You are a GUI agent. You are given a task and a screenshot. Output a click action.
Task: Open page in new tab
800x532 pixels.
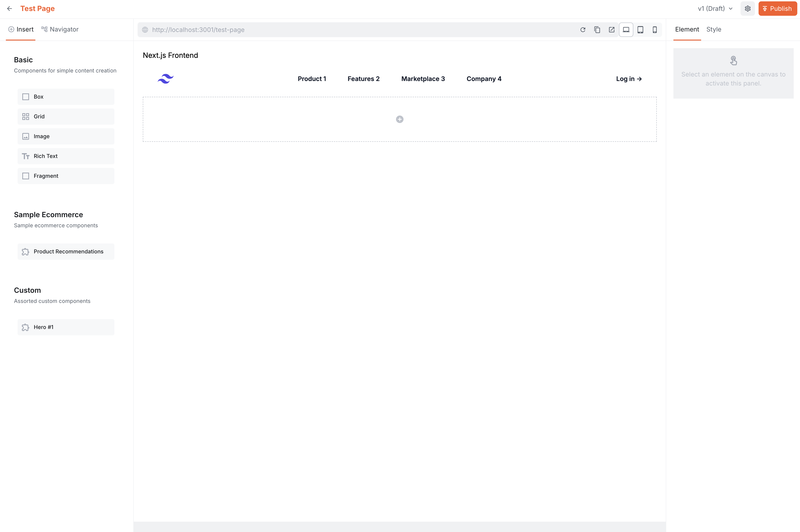point(611,29)
